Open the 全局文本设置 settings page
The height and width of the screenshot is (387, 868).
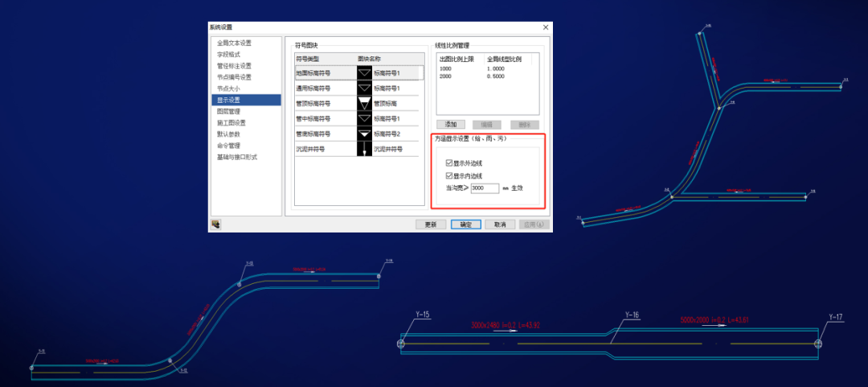pos(234,43)
